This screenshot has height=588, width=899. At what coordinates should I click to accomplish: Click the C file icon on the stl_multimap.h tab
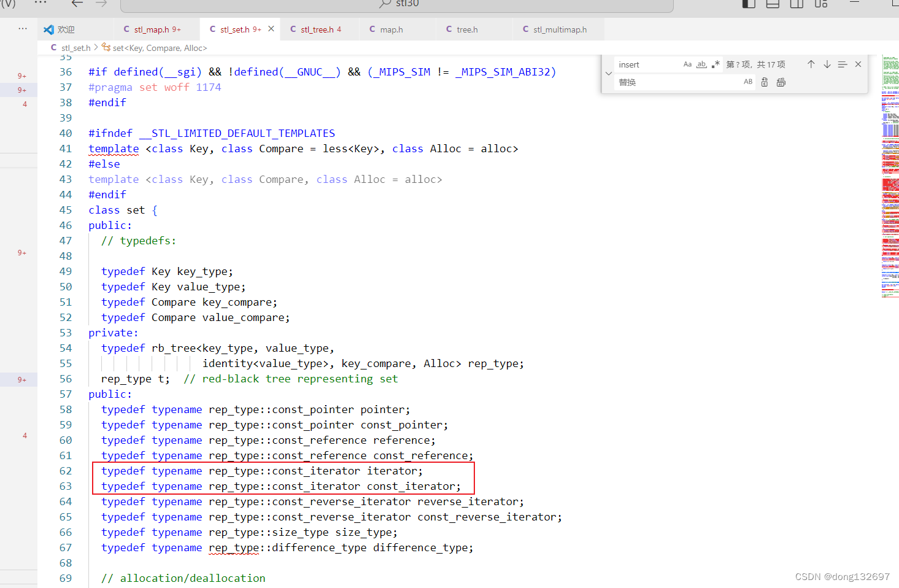[x=526, y=29]
